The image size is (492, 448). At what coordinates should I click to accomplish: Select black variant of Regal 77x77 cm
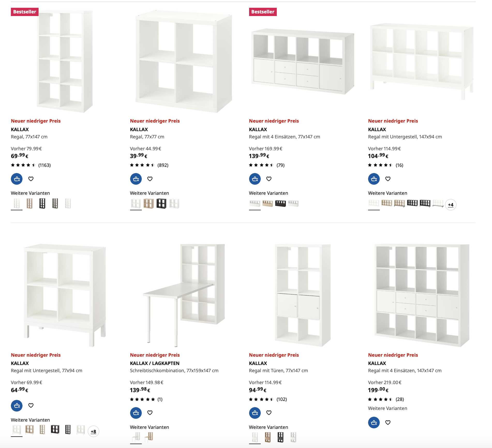[161, 204]
